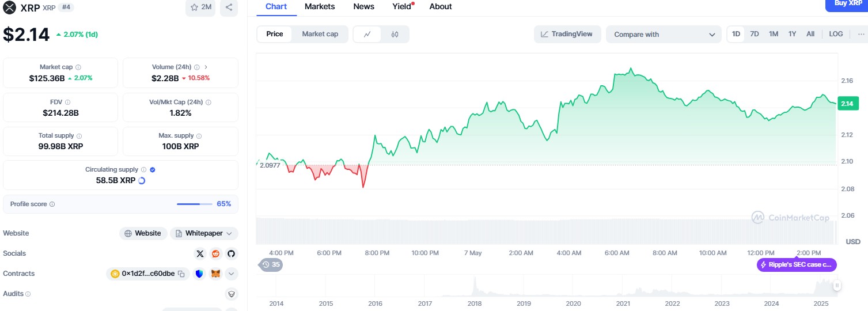Open the XRP Reddit social link

[215, 253]
